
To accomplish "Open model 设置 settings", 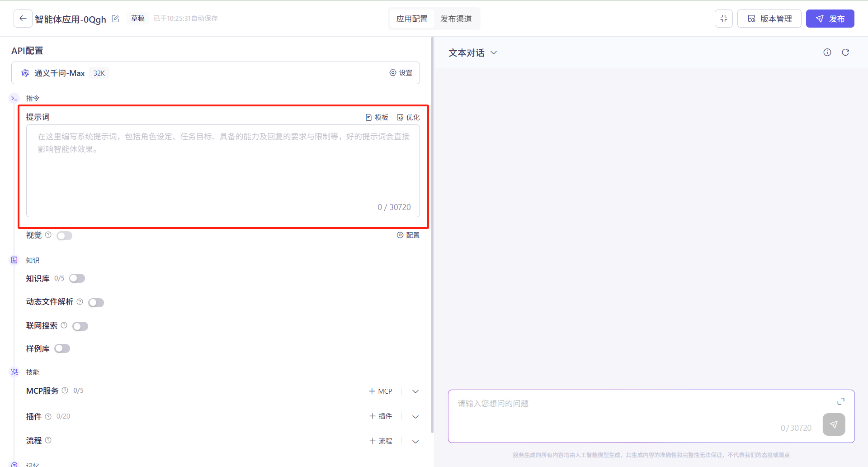I will (x=401, y=73).
